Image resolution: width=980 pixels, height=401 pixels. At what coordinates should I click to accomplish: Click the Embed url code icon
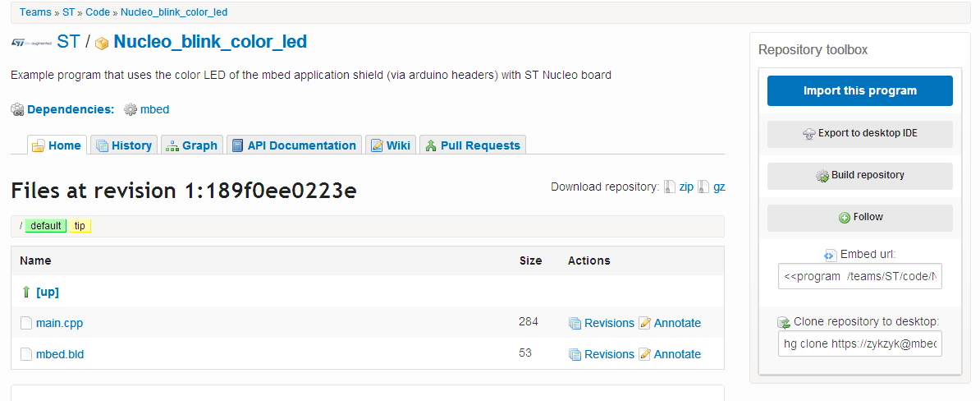click(x=830, y=256)
